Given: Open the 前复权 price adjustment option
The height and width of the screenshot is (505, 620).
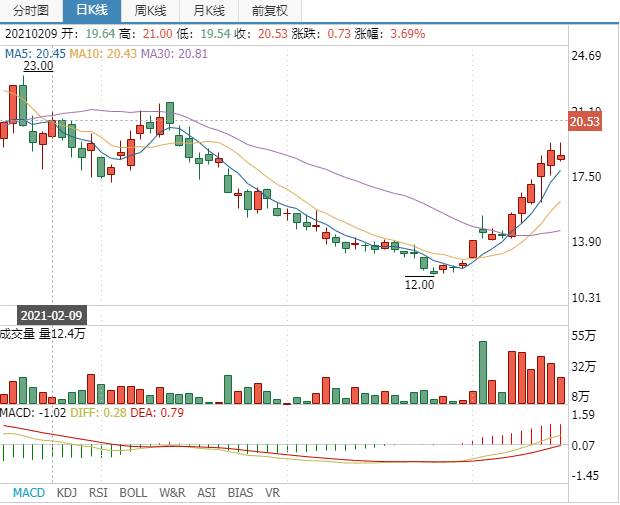Looking at the screenshot, I should coord(269,11).
